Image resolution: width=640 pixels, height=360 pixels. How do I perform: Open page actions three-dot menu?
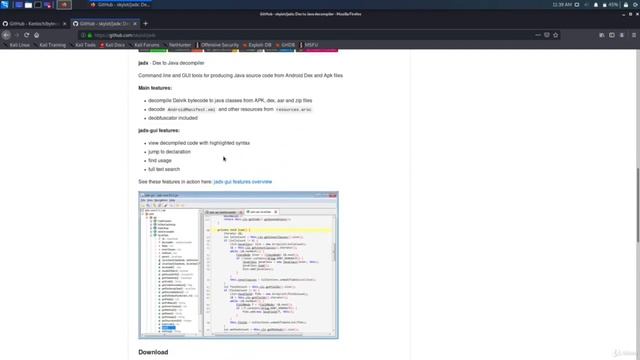tap(538, 35)
